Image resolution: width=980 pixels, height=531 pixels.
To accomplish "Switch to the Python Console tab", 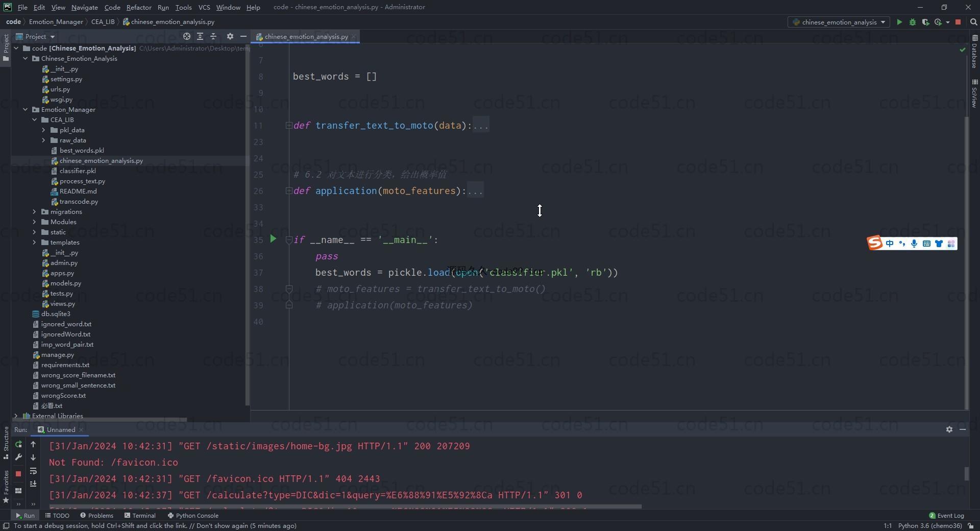I will click(x=193, y=515).
